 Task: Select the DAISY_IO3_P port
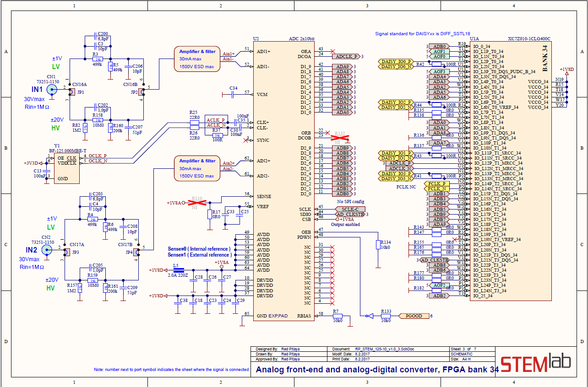396,173
